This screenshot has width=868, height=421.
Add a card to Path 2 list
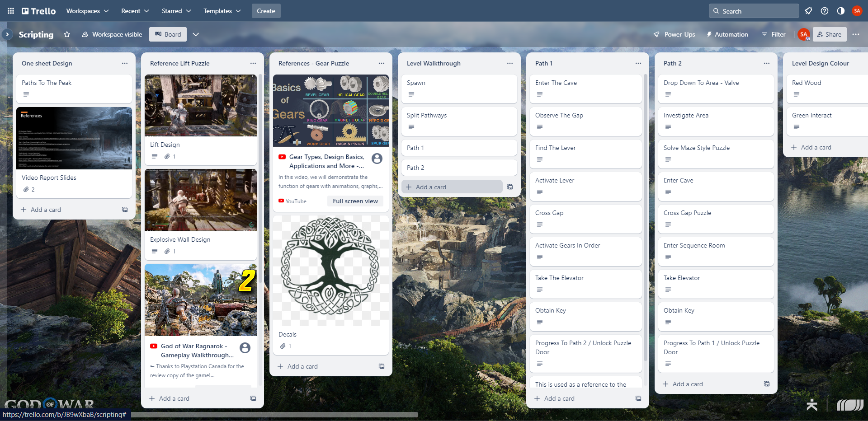point(709,384)
